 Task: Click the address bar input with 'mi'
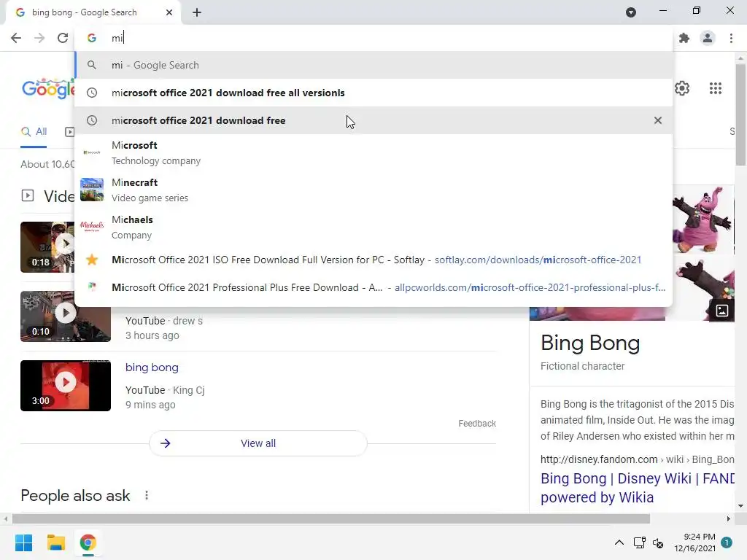pos(373,38)
